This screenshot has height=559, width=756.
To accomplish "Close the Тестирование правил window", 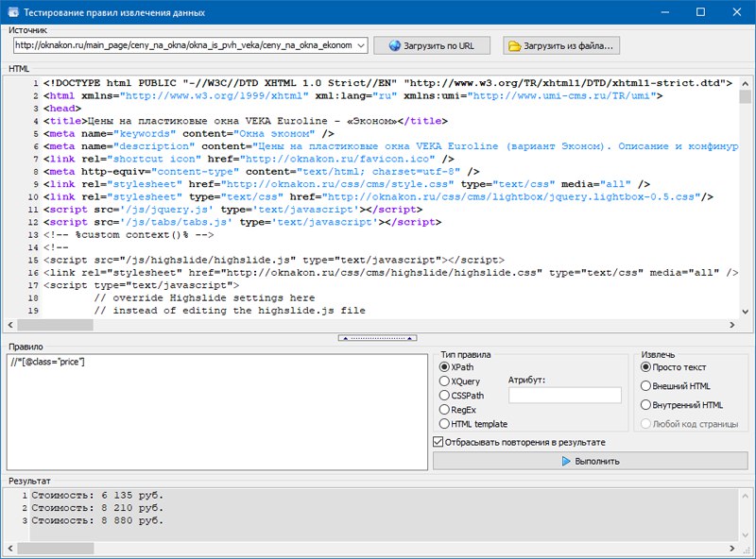I will pyautogui.click(x=737, y=12).
